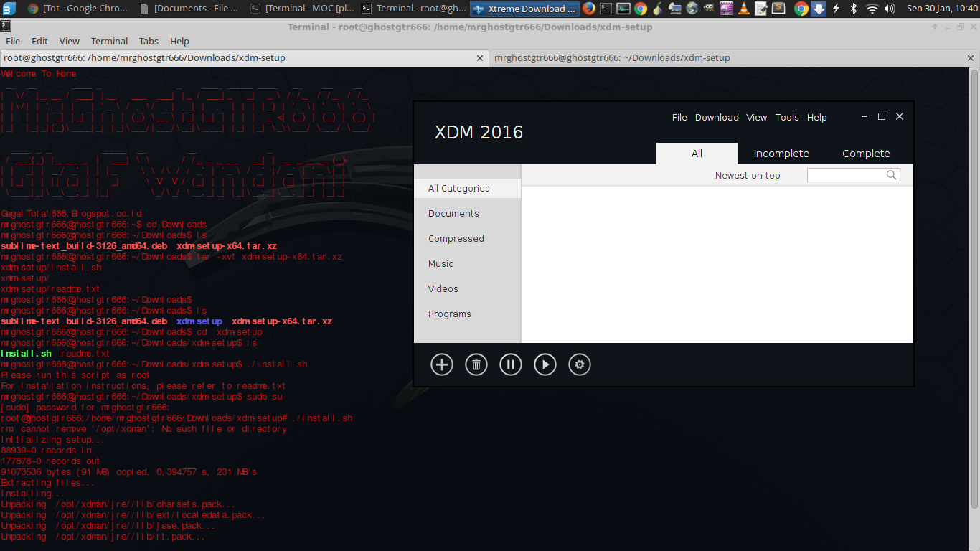Viewport: 980px width, 551px height.
Task: Open Wi-Fi network indicator
Action: [x=872, y=9]
